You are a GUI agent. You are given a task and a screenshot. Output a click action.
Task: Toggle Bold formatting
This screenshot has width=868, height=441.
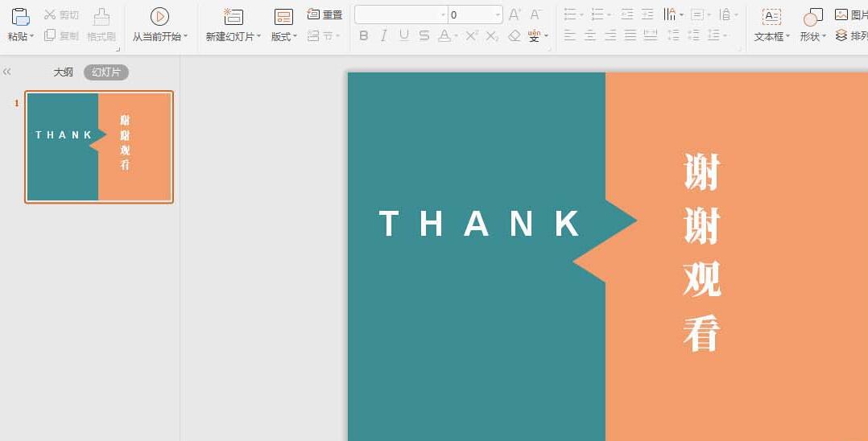[364, 36]
